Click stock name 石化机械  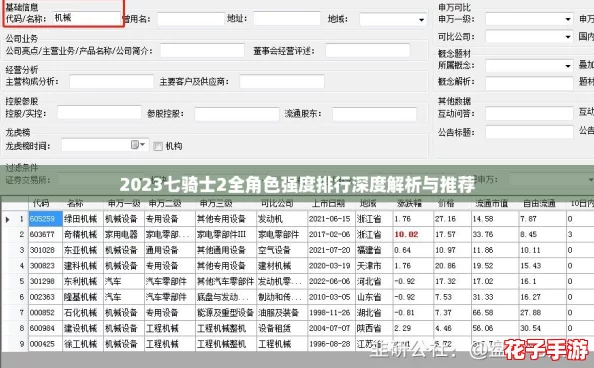click(x=80, y=313)
